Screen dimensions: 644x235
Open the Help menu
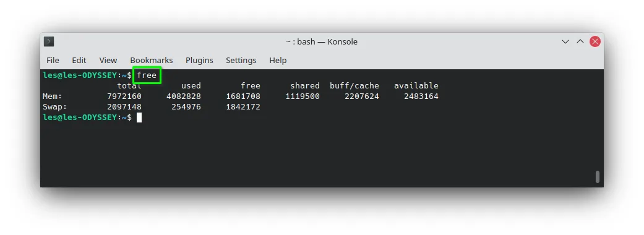tap(278, 60)
